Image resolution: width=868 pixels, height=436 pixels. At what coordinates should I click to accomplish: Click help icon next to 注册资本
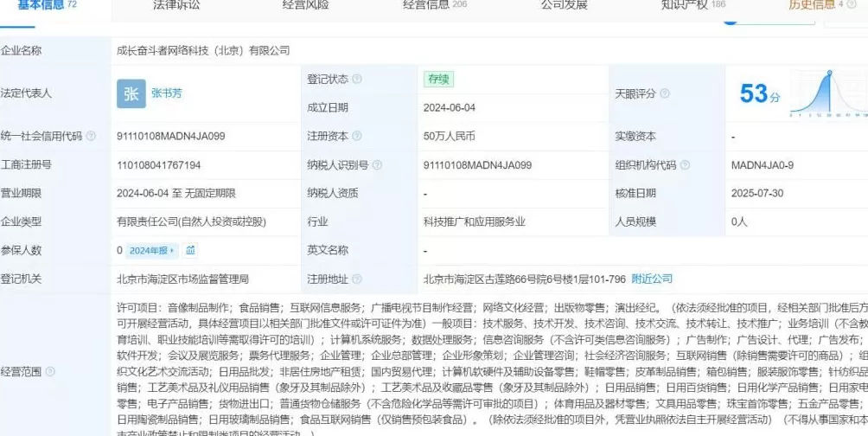(357, 137)
